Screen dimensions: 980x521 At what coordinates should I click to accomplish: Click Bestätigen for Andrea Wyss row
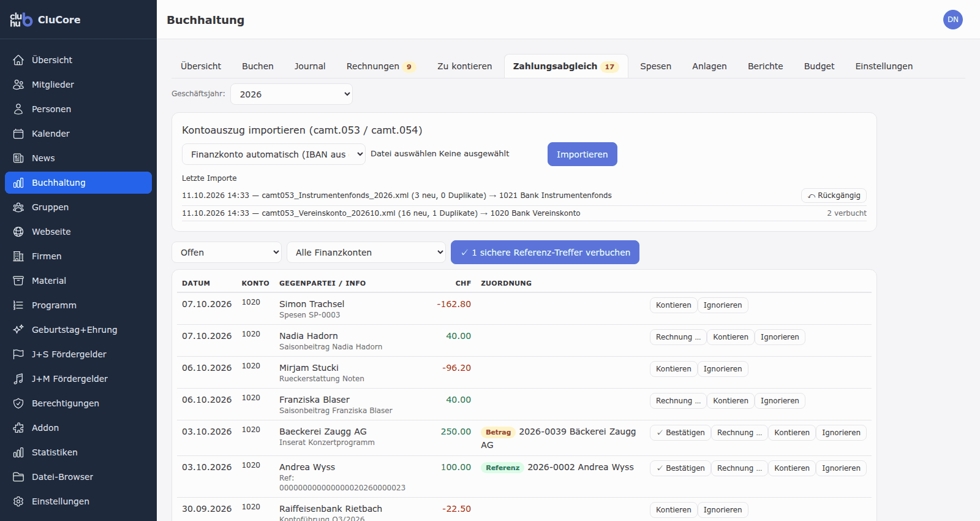(x=680, y=468)
